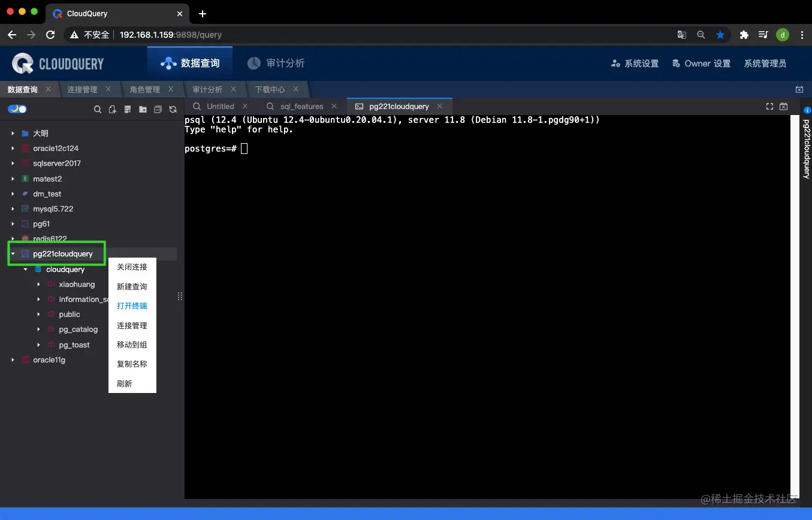Image resolution: width=812 pixels, height=520 pixels.
Task: Click the sidebar splitter drag handle
Action: tap(180, 297)
